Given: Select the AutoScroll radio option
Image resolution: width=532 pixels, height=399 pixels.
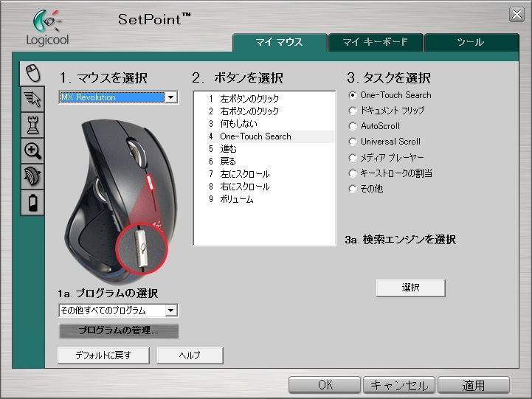Looking at the screenshot, I should coord(353,126).
